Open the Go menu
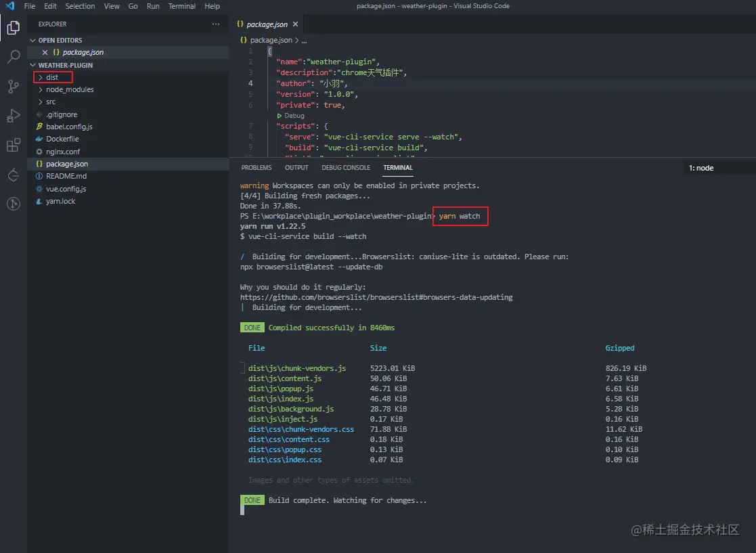Image resolution: width=756 pixels, height=553 pixels. pos(133,6)
